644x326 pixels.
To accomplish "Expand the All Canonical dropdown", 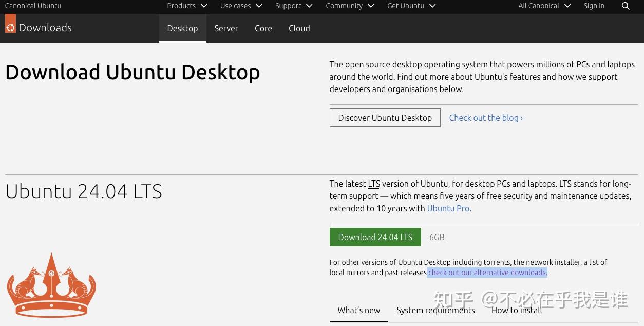I will pyautogui.click(x=544, y=6).
